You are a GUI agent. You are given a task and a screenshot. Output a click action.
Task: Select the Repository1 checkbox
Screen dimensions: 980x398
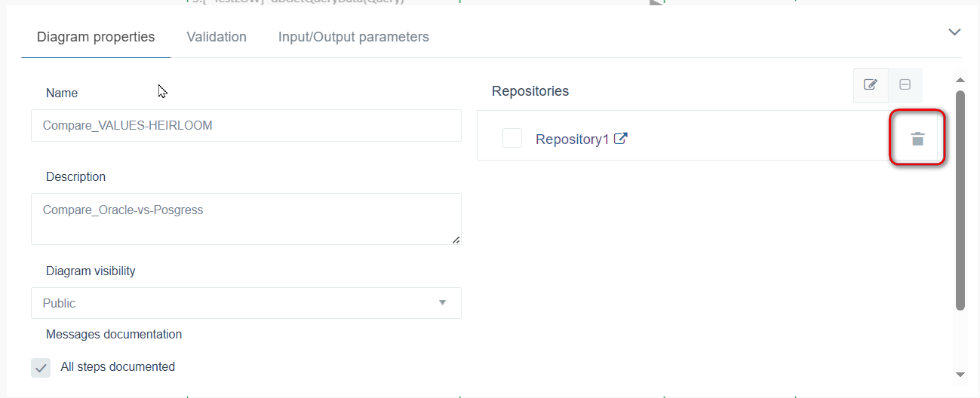512,138
